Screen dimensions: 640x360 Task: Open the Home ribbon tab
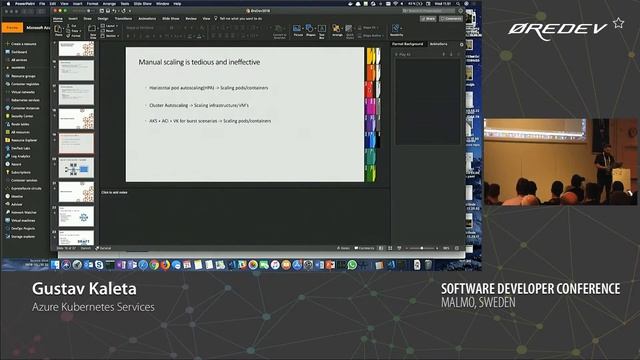pyautogui.click(x=58, y=19)
